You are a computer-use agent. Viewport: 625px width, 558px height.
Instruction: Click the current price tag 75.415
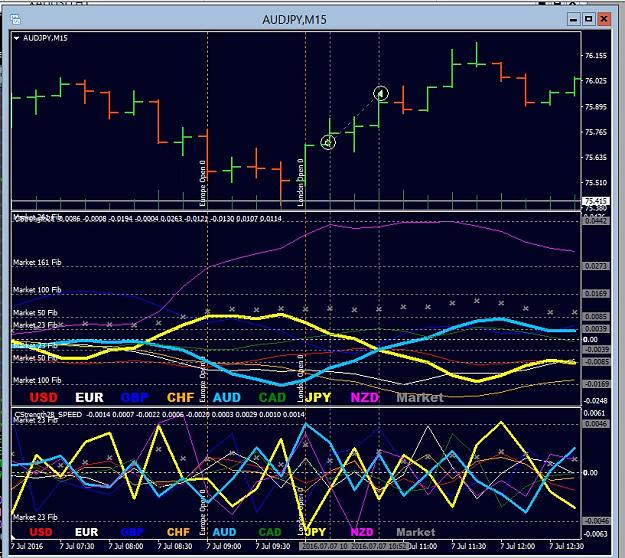click(x=596, y=201)
